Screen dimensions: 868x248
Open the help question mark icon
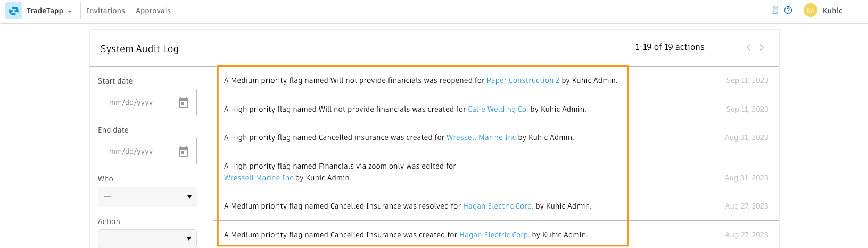788,10
